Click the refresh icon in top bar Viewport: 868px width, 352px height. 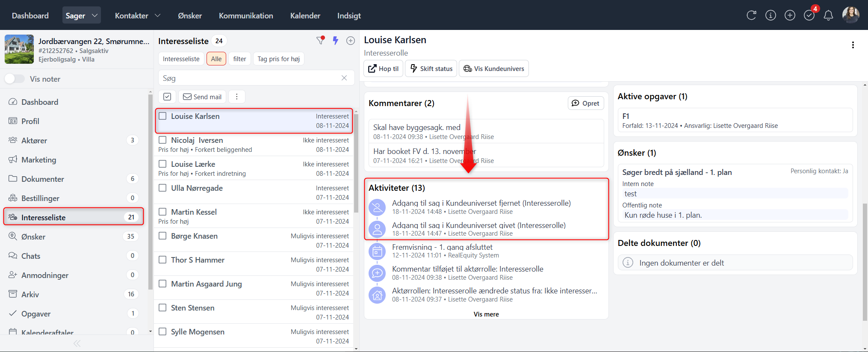[751, 15]
